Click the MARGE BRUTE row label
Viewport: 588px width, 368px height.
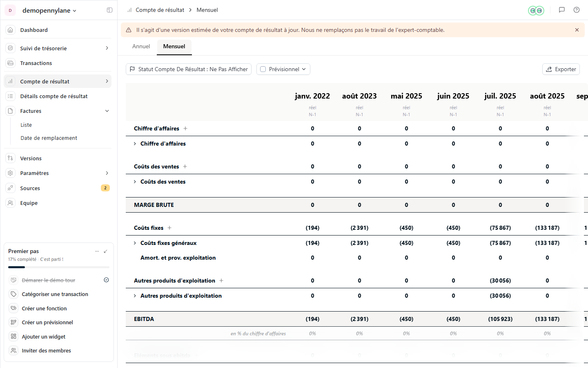(154, 205)
